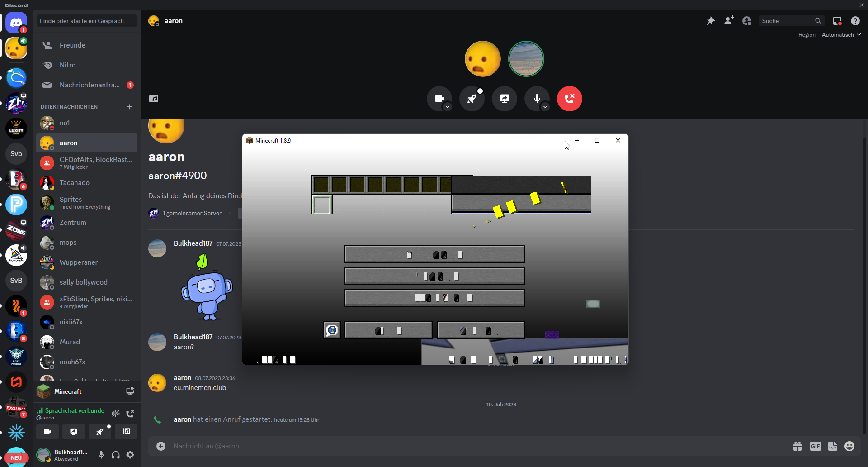Open the camera options arrow
This screenshot has width=868, height=467.
coord(447,107)
